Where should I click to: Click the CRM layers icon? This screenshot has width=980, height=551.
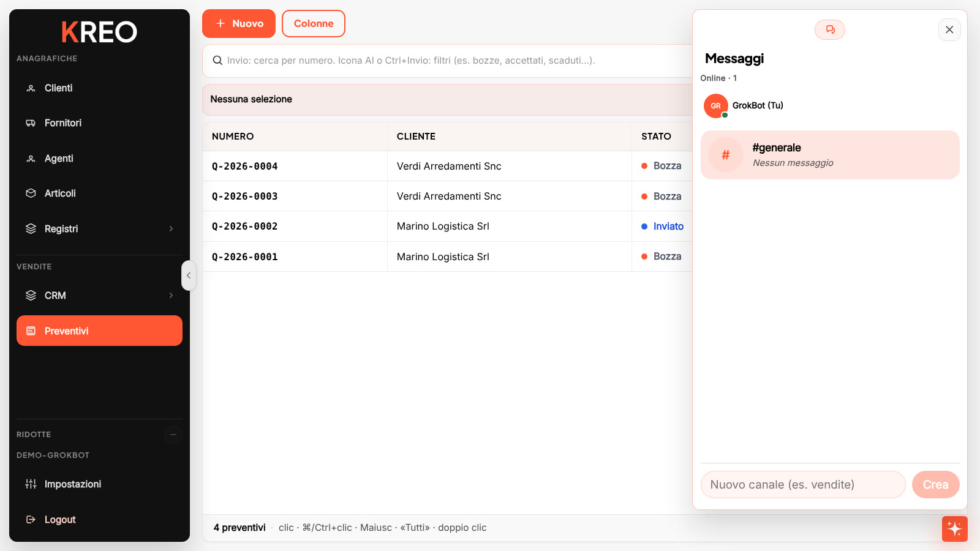click(x=31, y=296)
